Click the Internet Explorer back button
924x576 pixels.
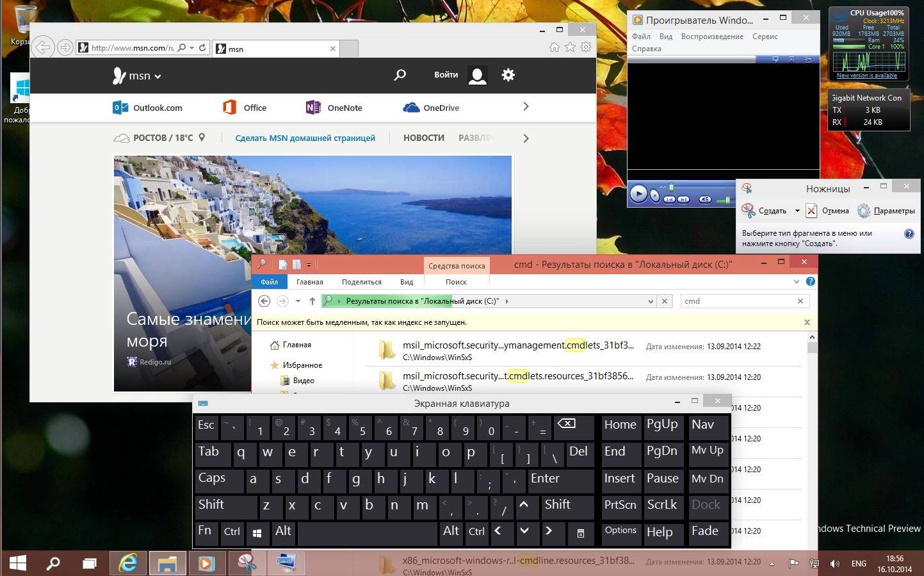[x=43, y=47]
